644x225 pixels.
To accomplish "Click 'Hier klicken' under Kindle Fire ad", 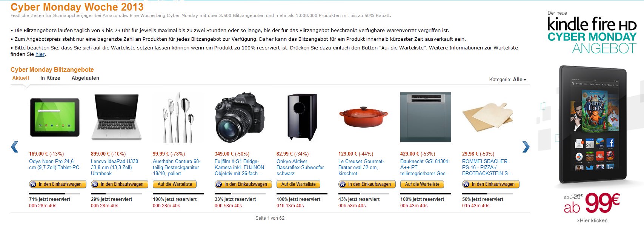I will click(x=593, y=221).
